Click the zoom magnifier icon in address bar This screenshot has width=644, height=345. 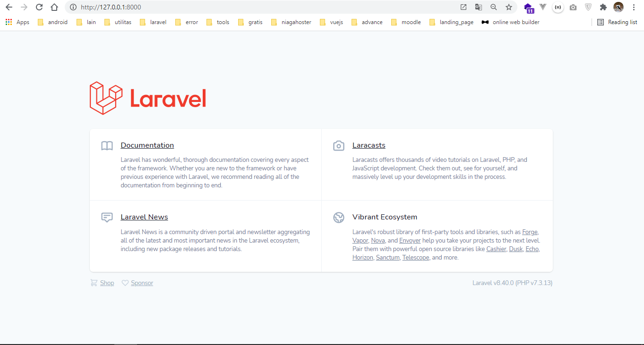tap(494, 7)
